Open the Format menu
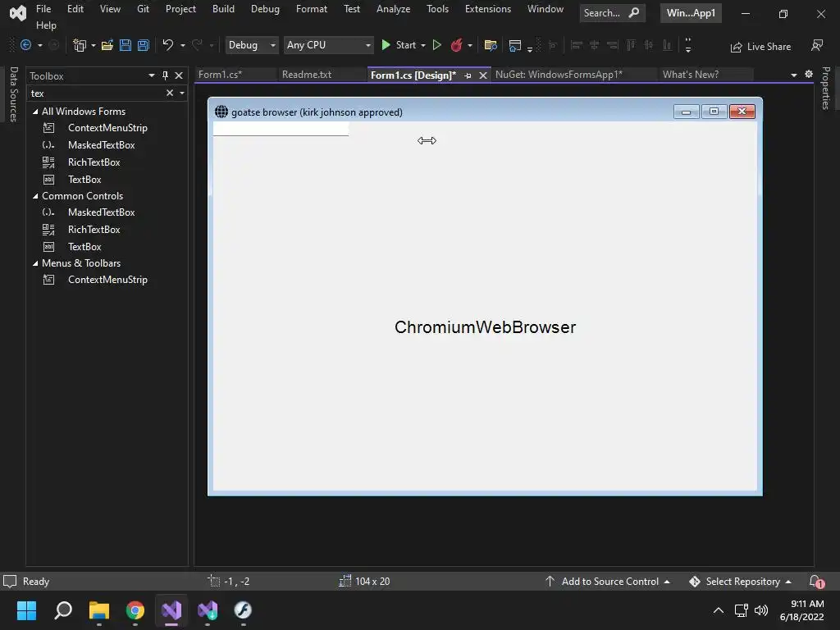Image resolution: width=840 pixels, height=630 pixels. point(311,9)
